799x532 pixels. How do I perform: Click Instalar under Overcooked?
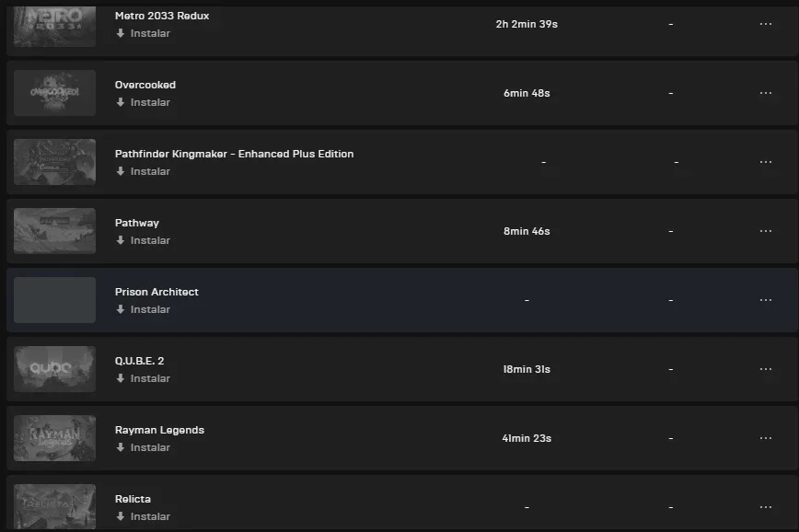click(x=144, y=102)
